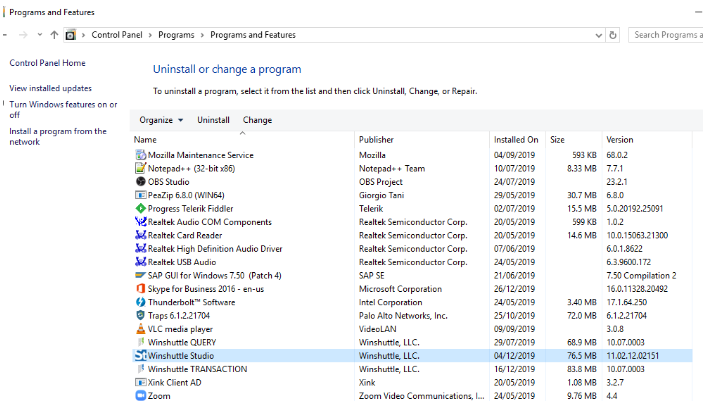Click the Winshuttle Studio icon
The image size is (710, 406).
pyautogui.click(x=140, y=355)
